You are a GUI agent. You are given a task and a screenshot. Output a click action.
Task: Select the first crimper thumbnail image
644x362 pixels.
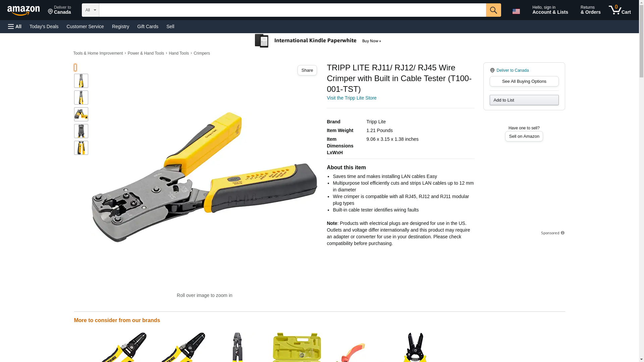(x=81, y=81)
